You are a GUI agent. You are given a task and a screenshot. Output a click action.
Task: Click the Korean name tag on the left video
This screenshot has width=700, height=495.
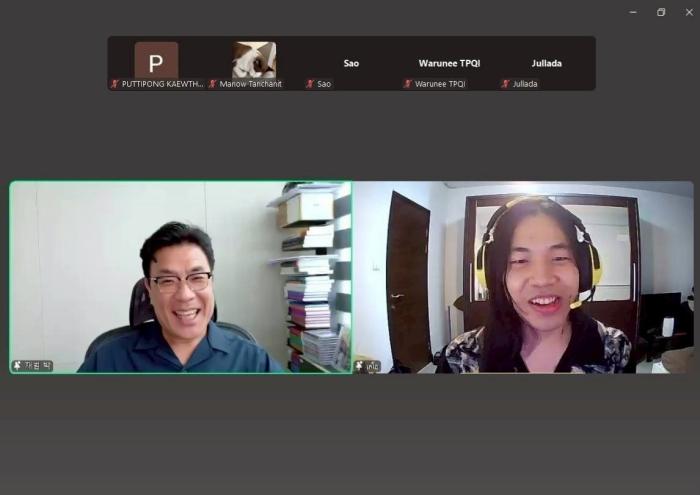32,366
